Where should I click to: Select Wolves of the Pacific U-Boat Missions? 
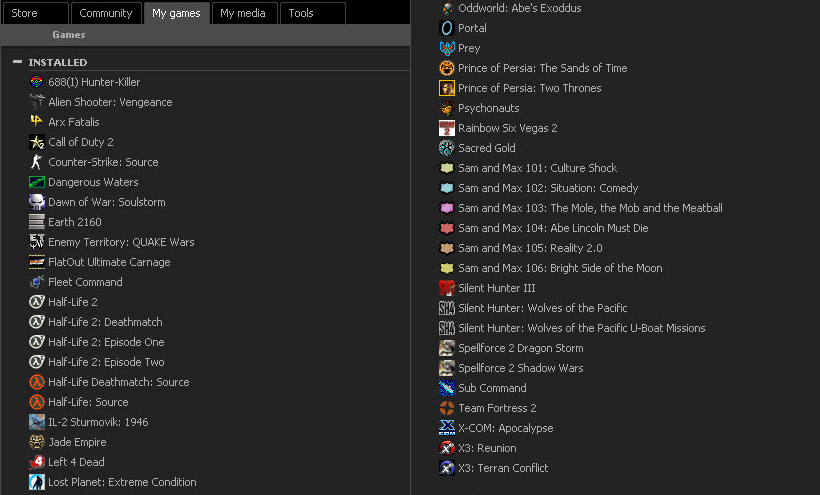(x=582, y=328)
